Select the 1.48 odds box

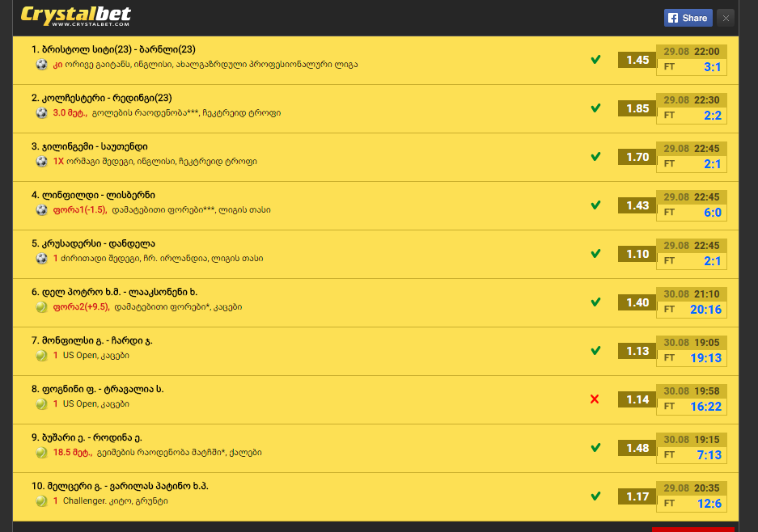(637, 449)
